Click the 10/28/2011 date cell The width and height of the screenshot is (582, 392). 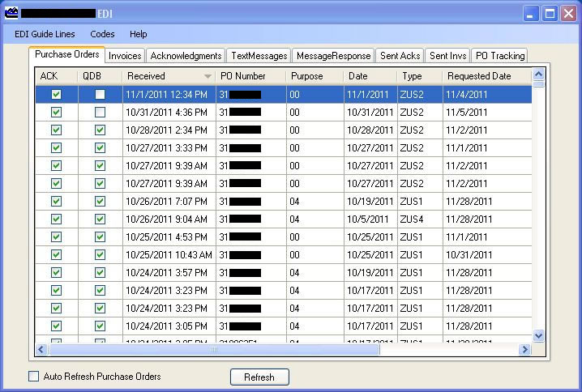tap(370, 130)
